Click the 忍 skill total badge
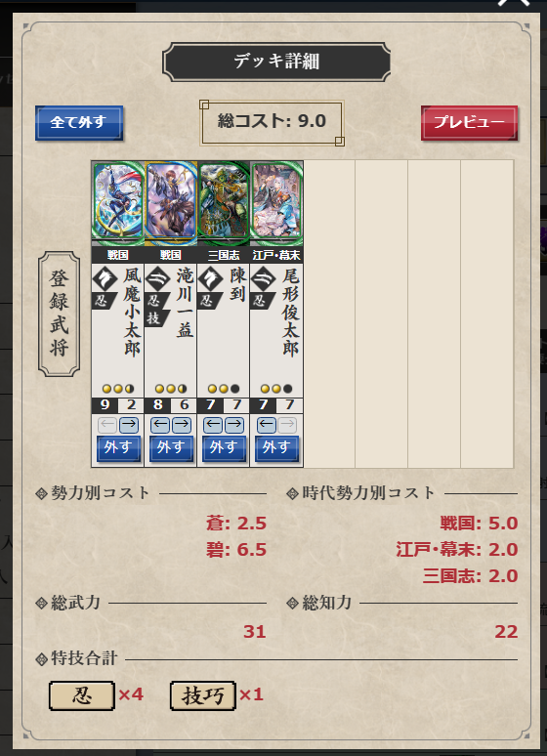 81,695
